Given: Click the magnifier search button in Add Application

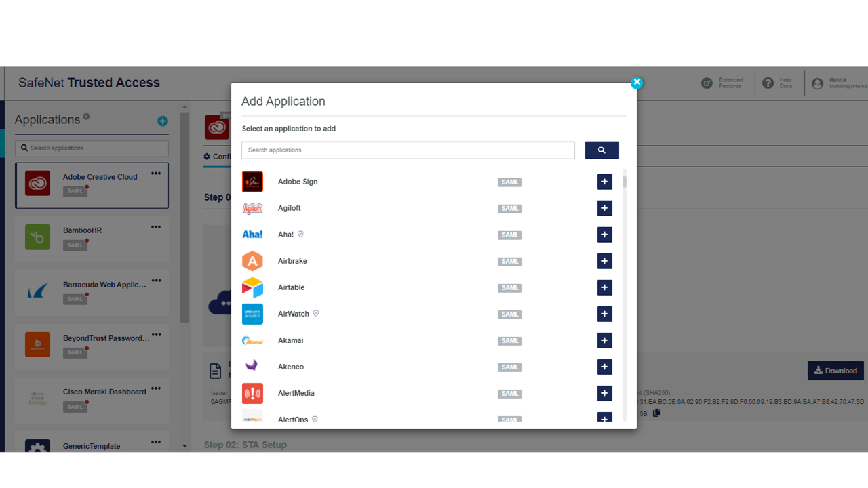Looking at the screenshot, I should 601,150.
